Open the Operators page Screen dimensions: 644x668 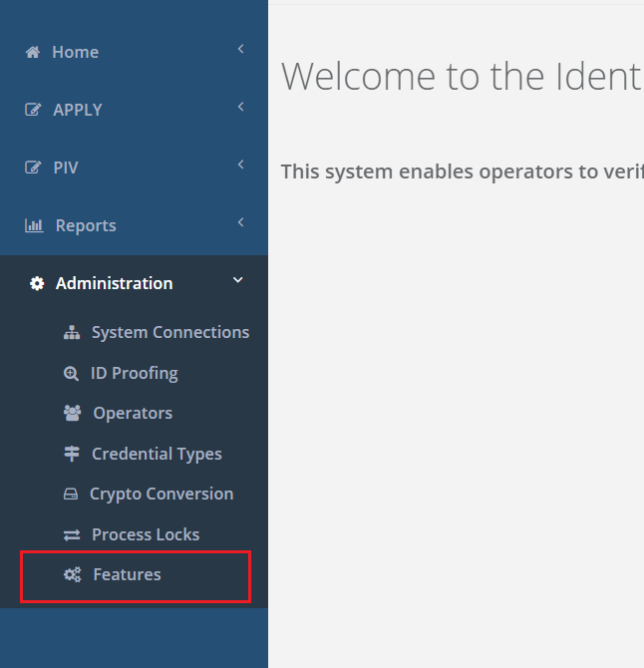tap(133, 413)
